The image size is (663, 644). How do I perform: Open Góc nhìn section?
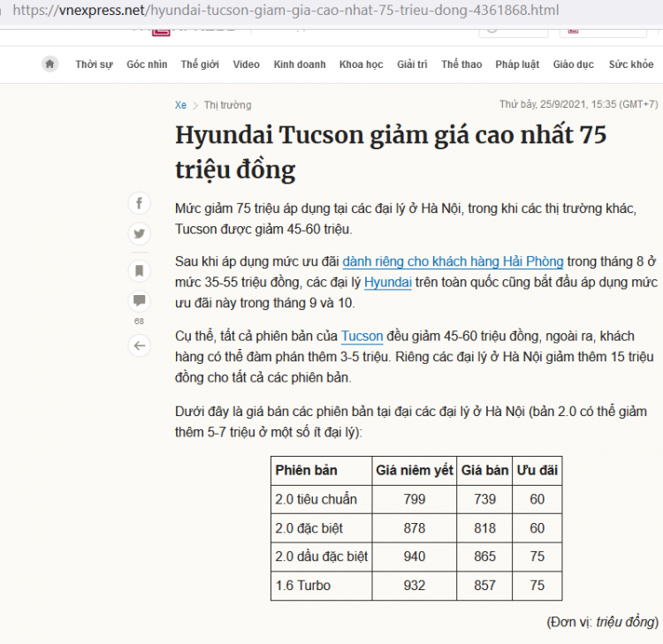click(x=147, y=64)
